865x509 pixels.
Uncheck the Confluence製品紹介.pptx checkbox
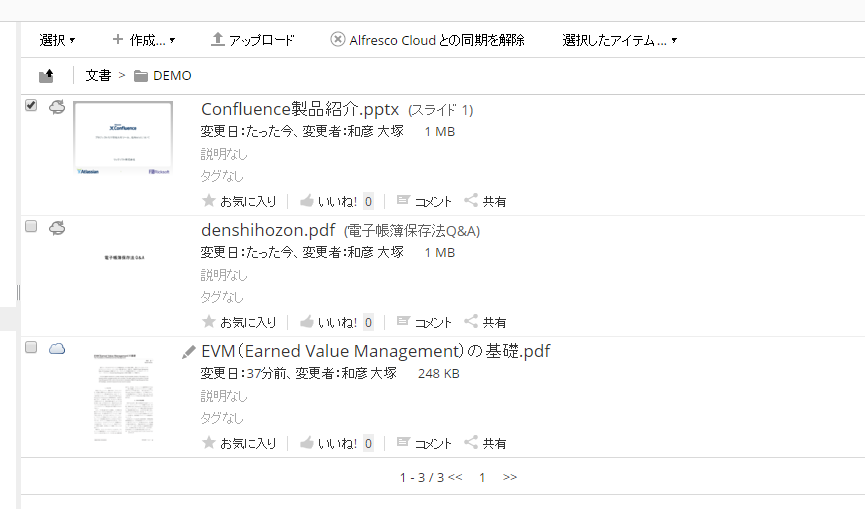click(x=31, y=105)
